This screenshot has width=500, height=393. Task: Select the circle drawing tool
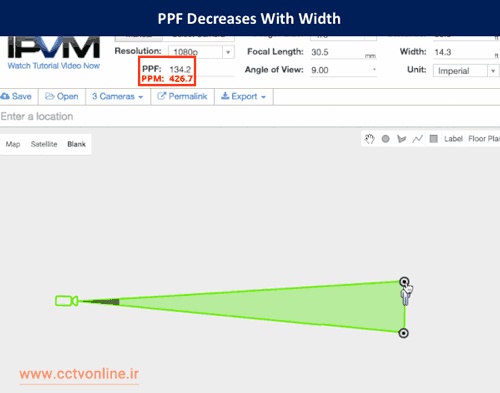385,139
